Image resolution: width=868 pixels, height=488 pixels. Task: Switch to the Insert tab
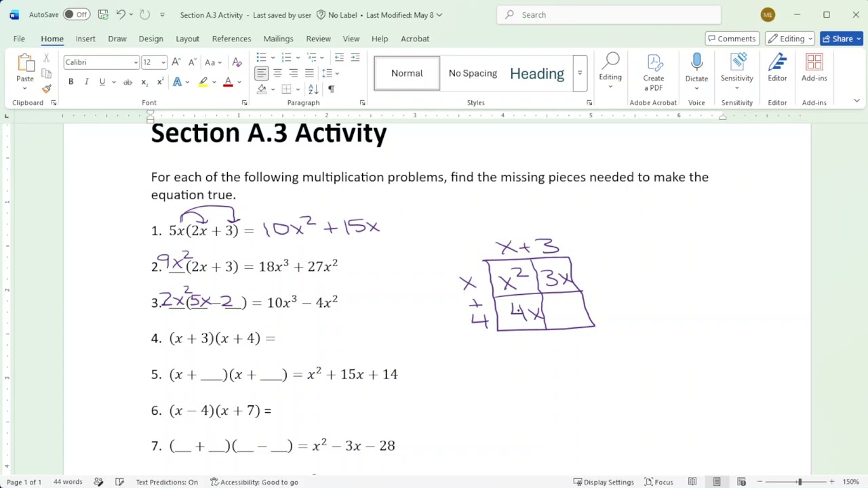(85, 39)
